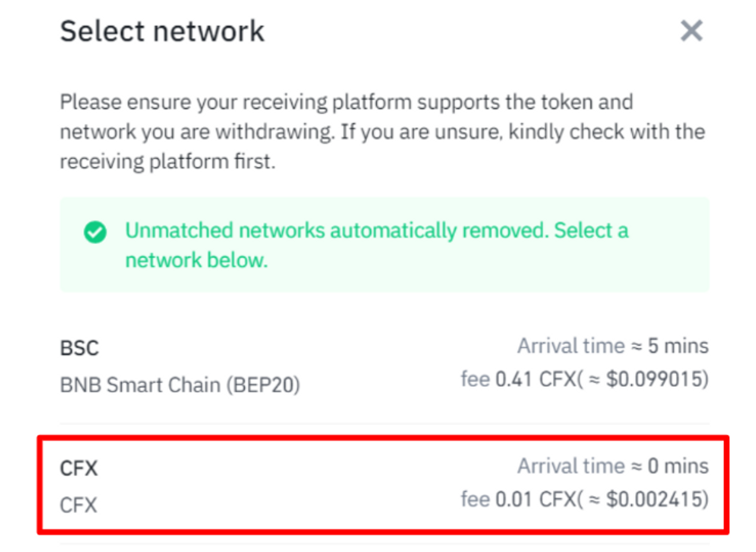Viewport: 756px width, 552px height.
Task: Click the bold BSC network name
Action: point(79,348)
